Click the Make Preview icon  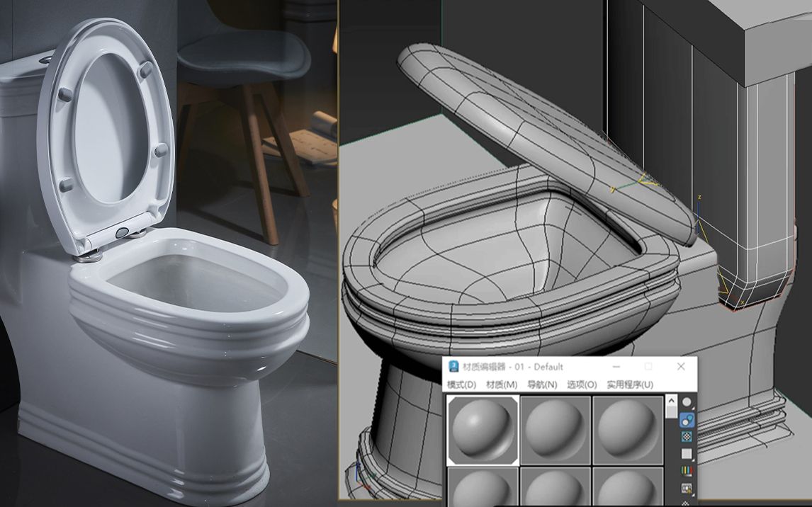click(x=687, y=488)
